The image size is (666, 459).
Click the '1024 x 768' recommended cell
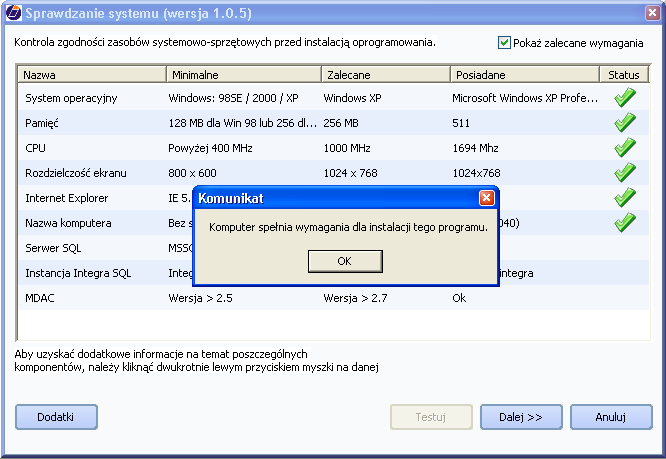(x=350, y=173)
